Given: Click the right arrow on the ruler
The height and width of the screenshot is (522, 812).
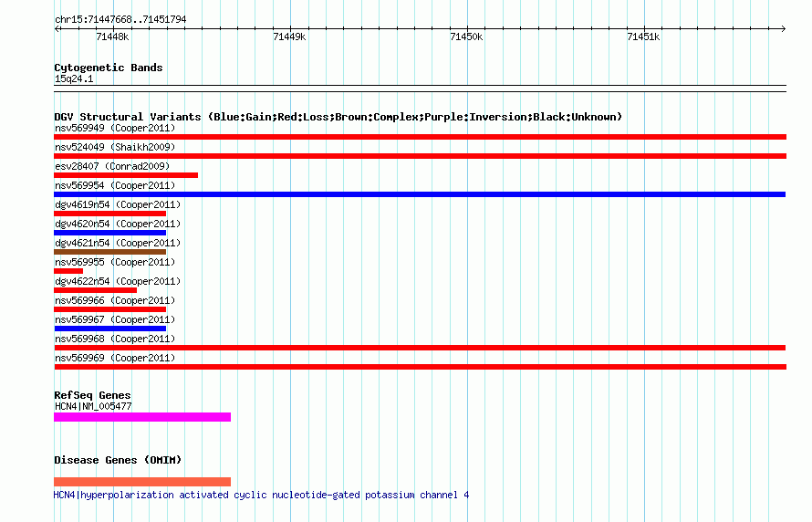Looking at the screenshot, I should tap(783, 29).
